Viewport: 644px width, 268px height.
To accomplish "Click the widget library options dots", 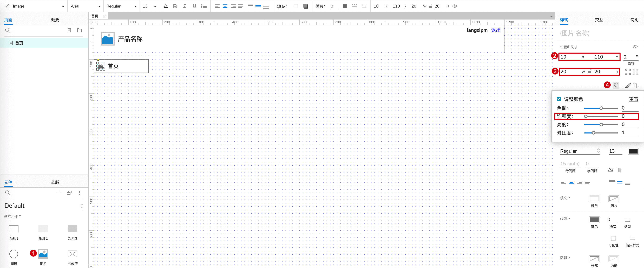I will click(80, 193).
